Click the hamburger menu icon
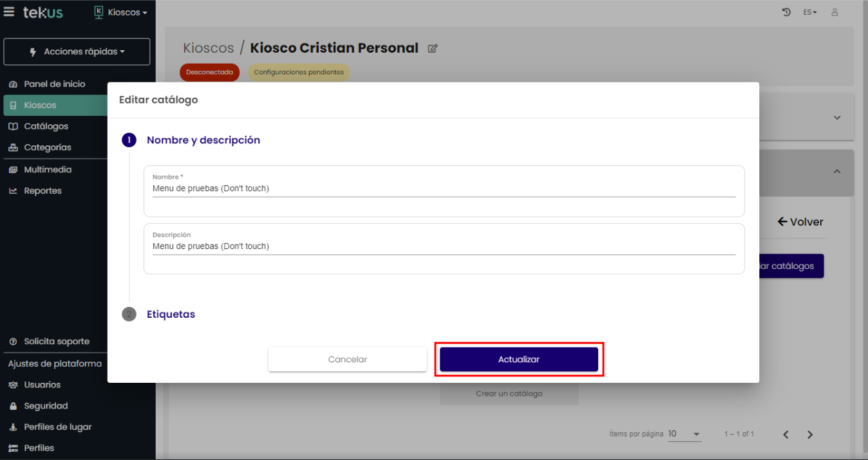 coord(9,12)
